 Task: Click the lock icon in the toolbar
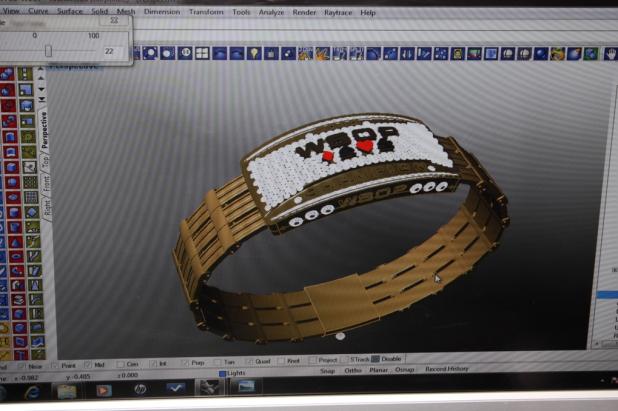[x=271, y=54]
